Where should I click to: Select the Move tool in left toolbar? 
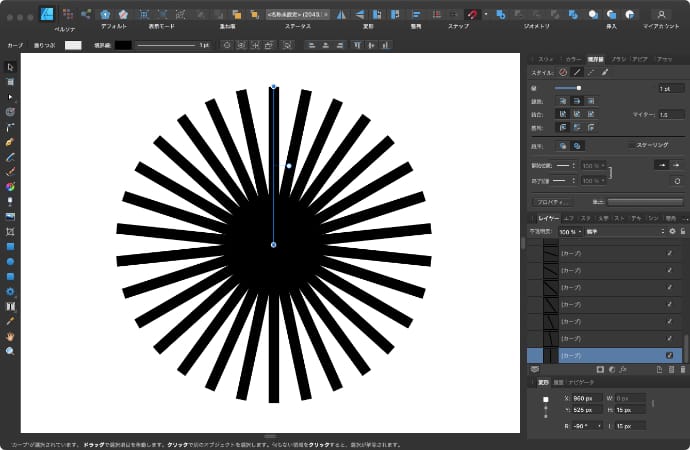click(10, 66)
